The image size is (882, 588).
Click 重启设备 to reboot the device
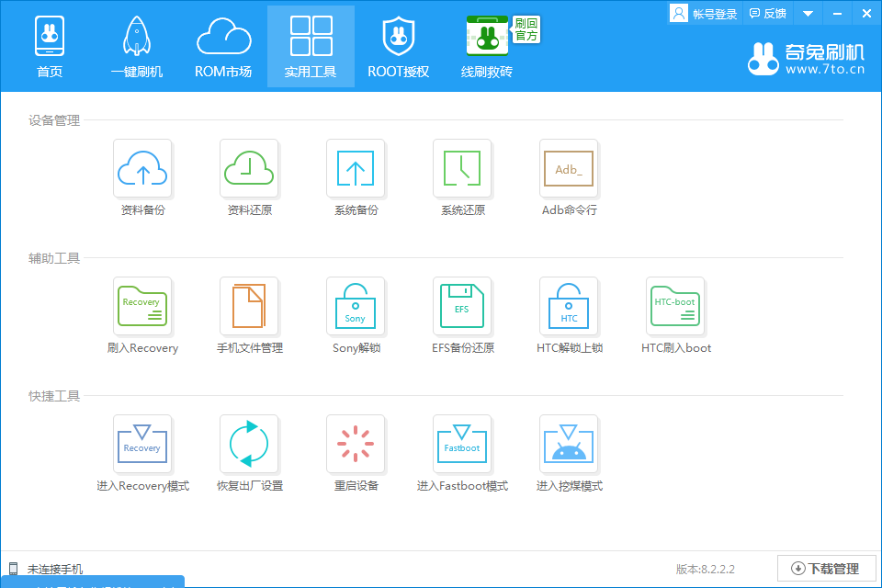point(356,444)
